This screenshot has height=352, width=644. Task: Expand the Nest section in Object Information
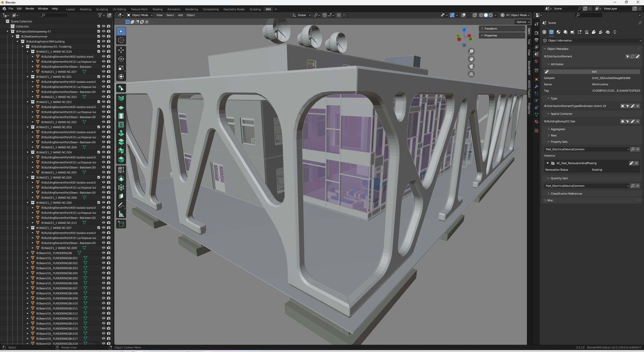click(x=554, y=135)
